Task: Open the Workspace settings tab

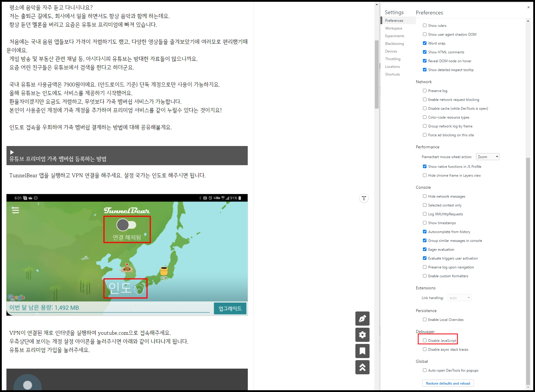Action: [393, 28]
